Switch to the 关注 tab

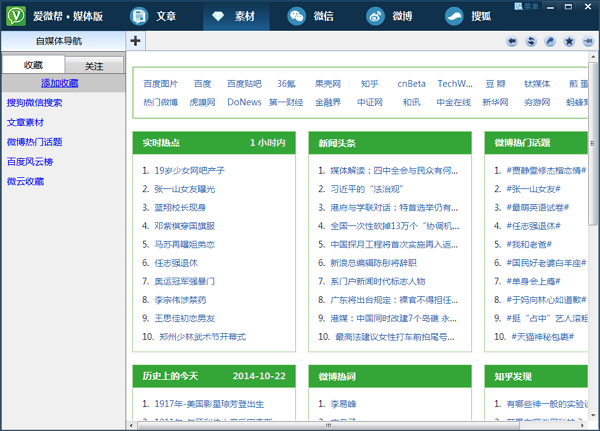point(94,66)
